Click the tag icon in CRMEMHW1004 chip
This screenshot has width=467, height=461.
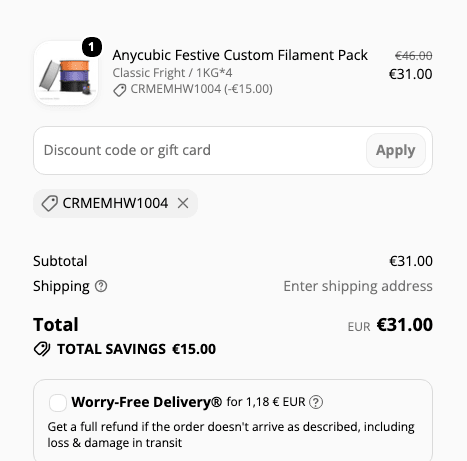(49, 203)
